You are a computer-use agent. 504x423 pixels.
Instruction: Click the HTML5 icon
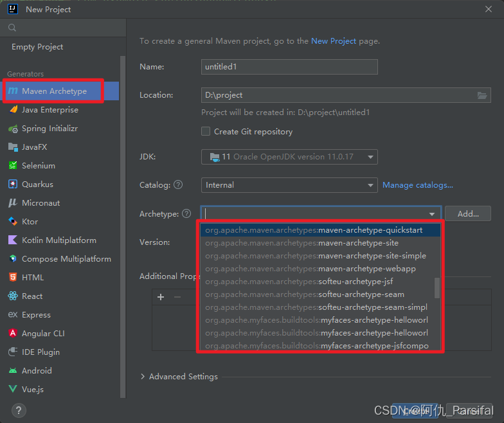[13, 278]
